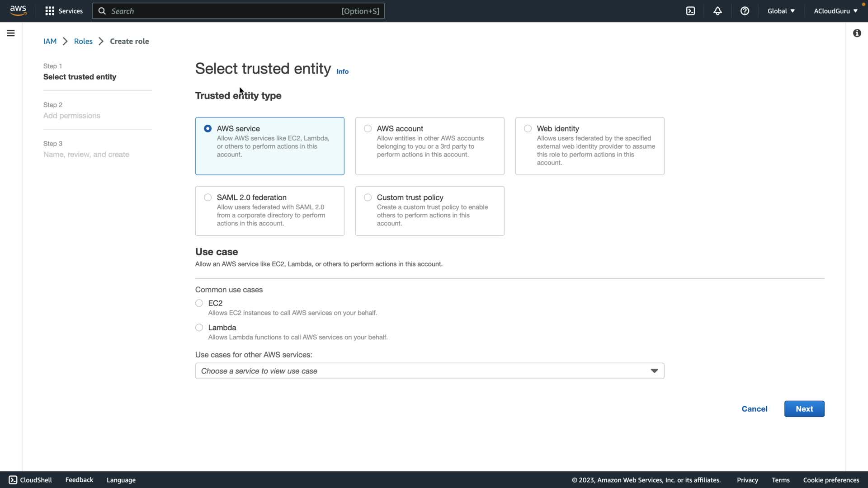Select Web identity trusted entity
Image resolution: width=868 pixels, height=488 pixels.
[x=528, y=129]
